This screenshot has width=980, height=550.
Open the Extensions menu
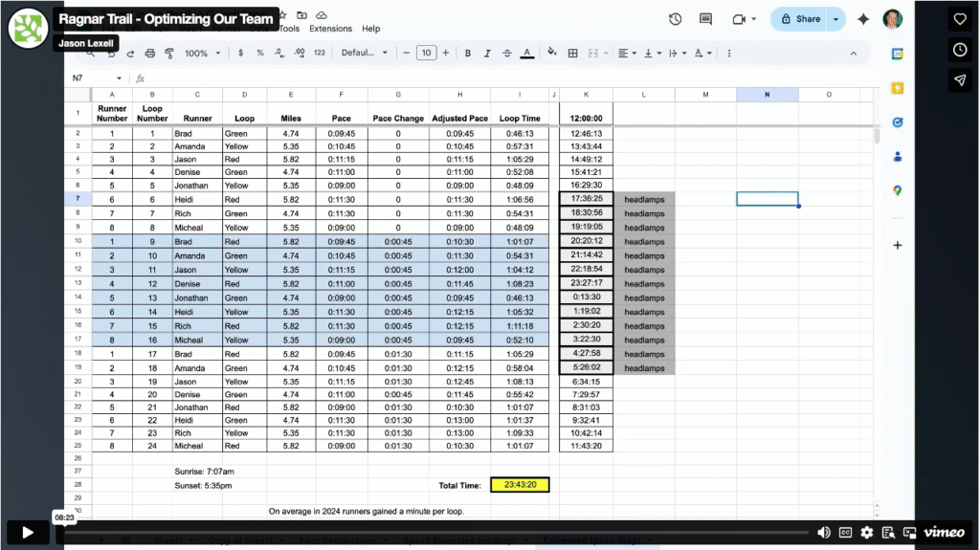click(x=329, y=29)
